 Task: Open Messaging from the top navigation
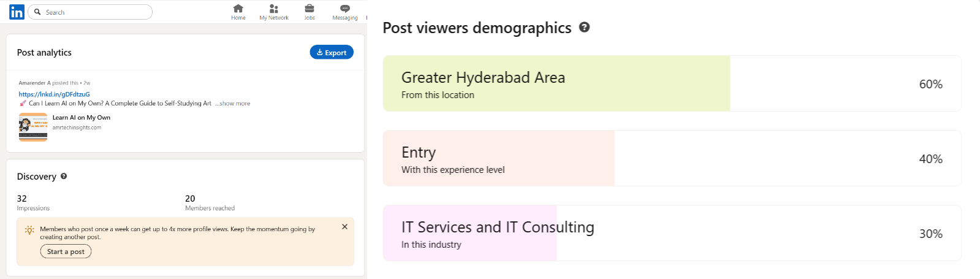tap(345, 9)
